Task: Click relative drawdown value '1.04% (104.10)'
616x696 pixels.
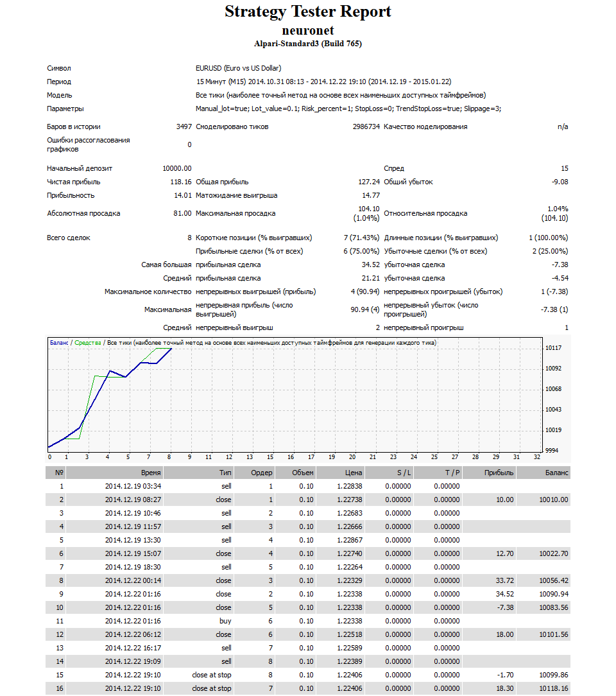Action: pos(555,214)
